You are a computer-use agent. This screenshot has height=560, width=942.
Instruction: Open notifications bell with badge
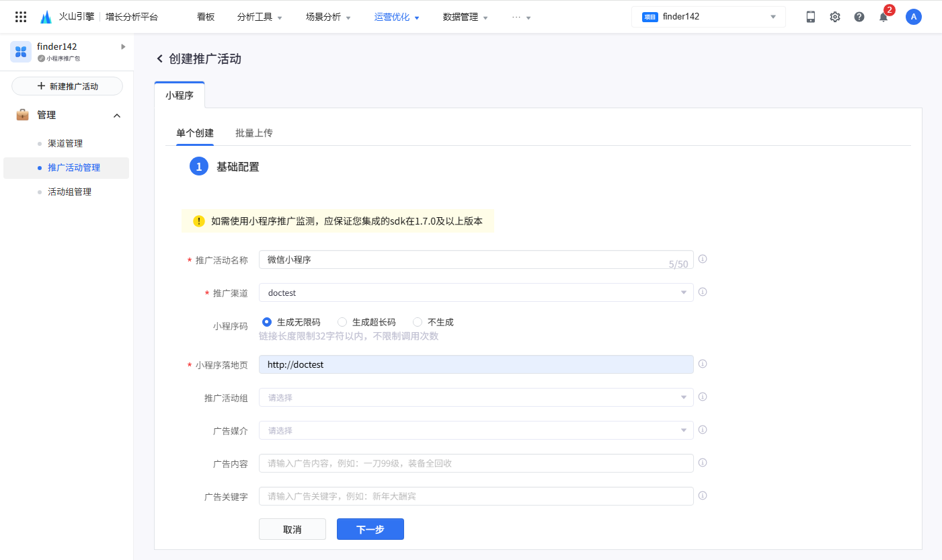click(x=884, y=17)
